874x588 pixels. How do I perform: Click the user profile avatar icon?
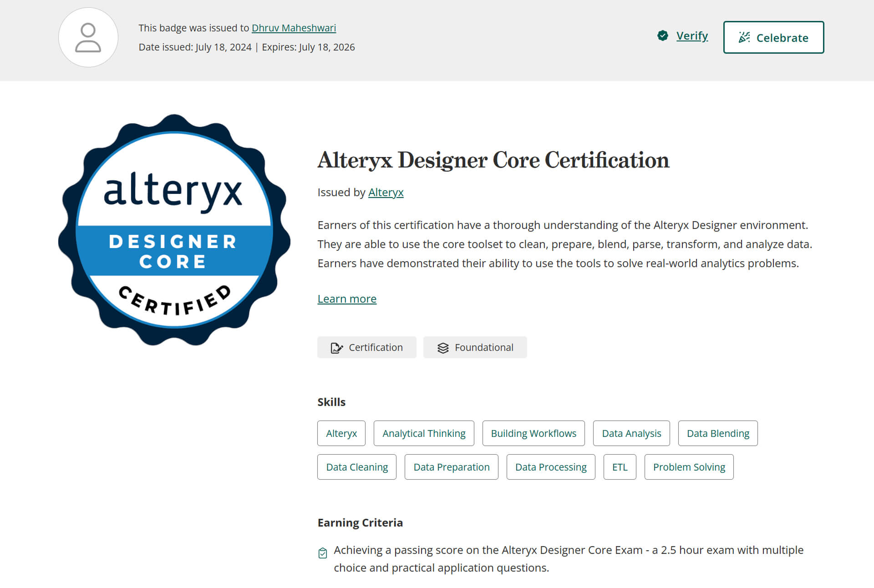tap(88, 37)
